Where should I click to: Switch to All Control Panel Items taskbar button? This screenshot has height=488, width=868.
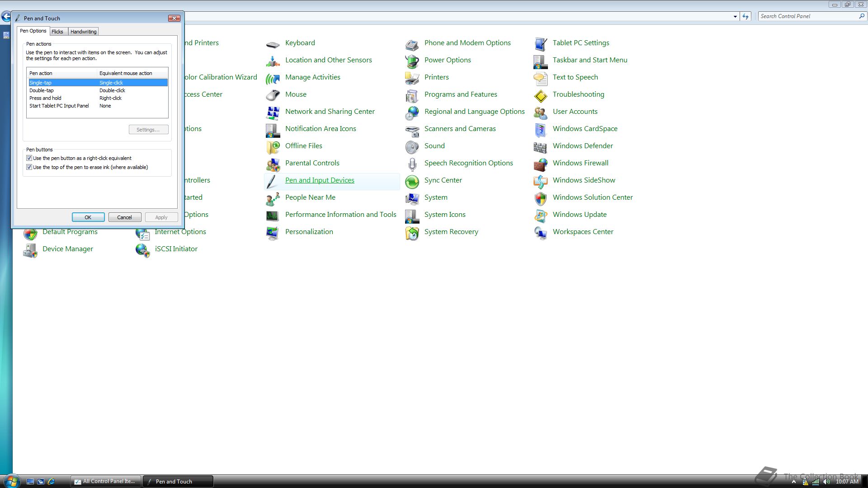click(x=106, y=482)
